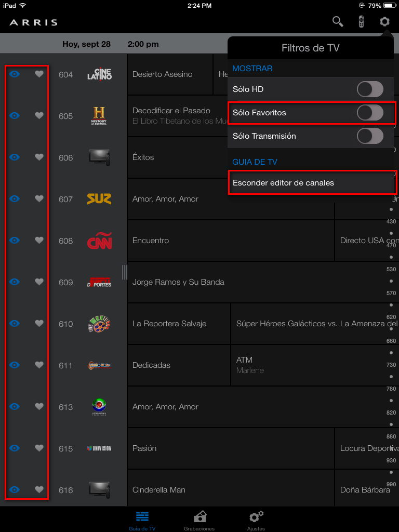Screen dimensions: 399x532
Task: Open program Desierto Asesino
Action: click(170, 74)
